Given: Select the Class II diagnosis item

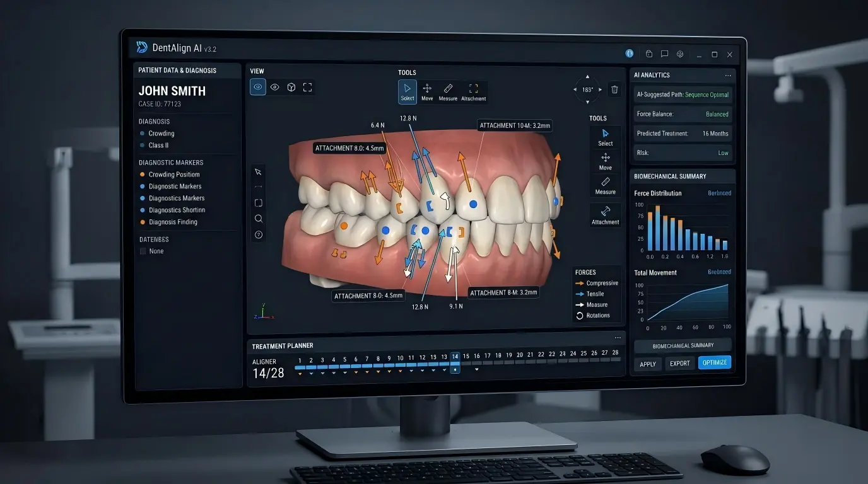Looking at the screenshot, I should pyautogui.click(x=155, y=146).
